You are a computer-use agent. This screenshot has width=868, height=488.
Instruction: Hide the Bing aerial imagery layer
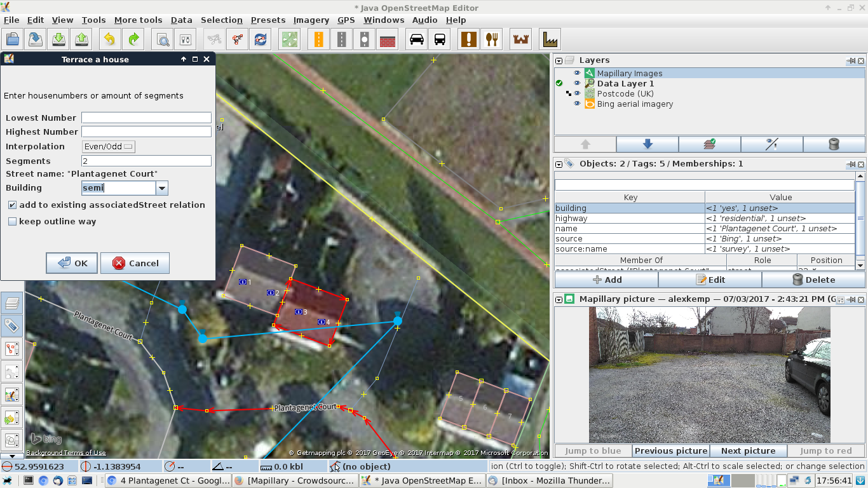point(577,104)
